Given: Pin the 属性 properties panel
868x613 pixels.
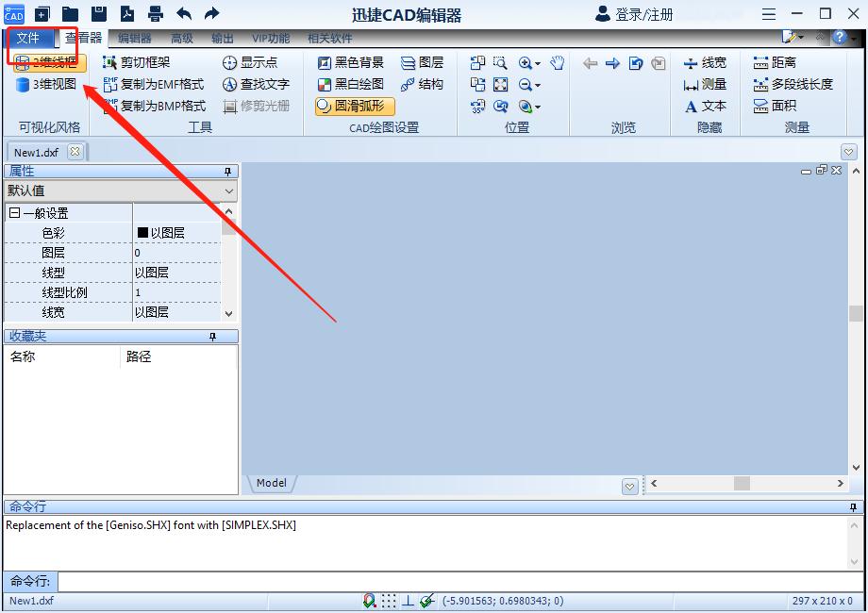Looking at the screenshot, I should 227,172.
